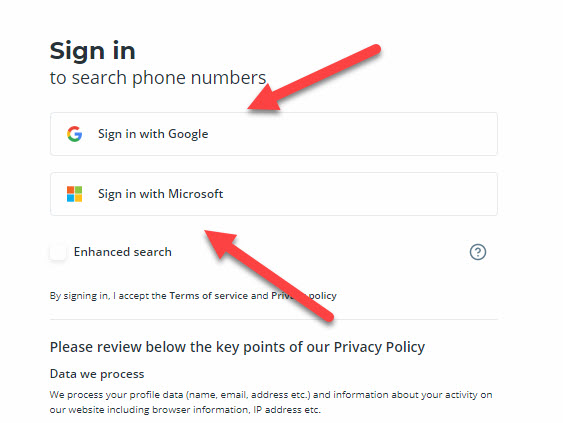Click the upper red arrow's arrowhead
This screenshot has width=563, height=423.
click(264, 98)
